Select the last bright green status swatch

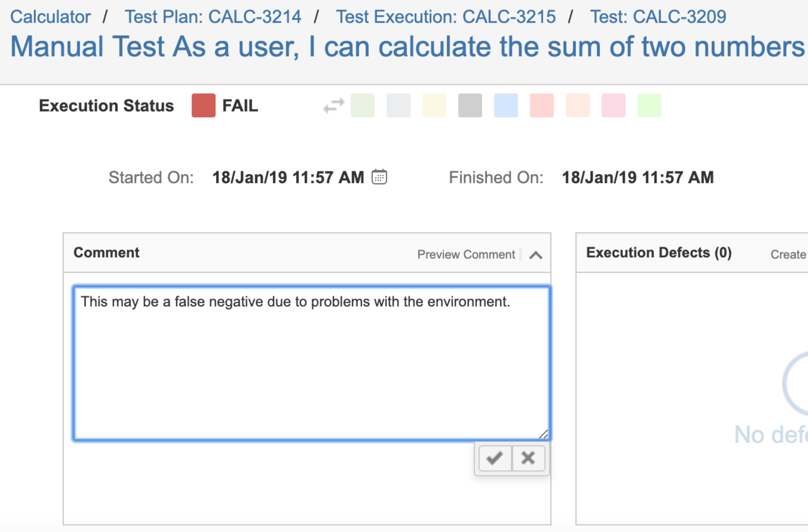pos(649,106)
